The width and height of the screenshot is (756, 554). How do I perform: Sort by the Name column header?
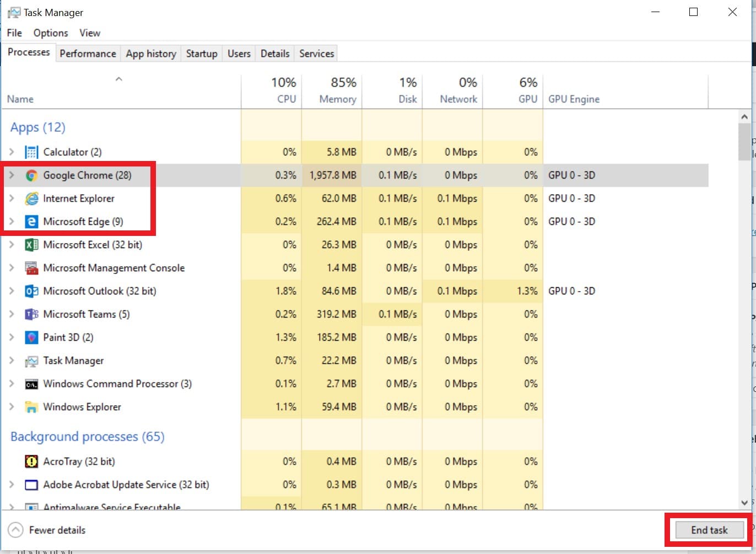[x=121, y=92]
